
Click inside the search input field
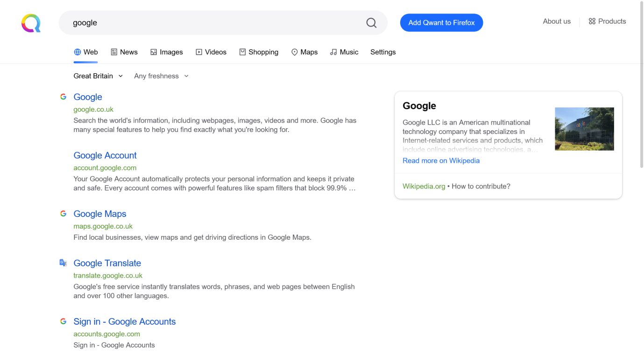point(215,23)
